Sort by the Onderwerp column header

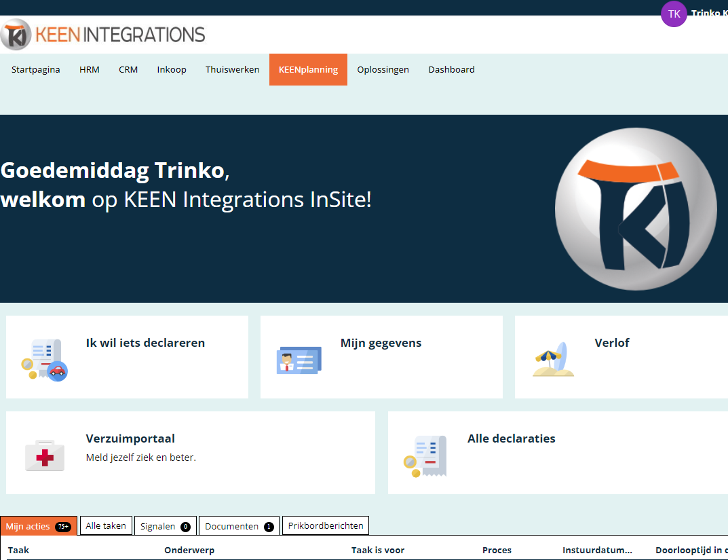189,550
